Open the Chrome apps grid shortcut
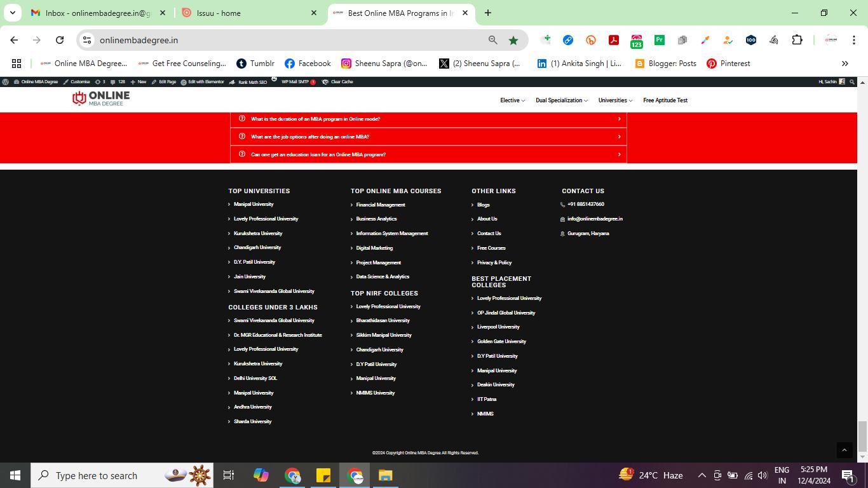868x488 pixels. pyautogui.click(x=17, y=64)
